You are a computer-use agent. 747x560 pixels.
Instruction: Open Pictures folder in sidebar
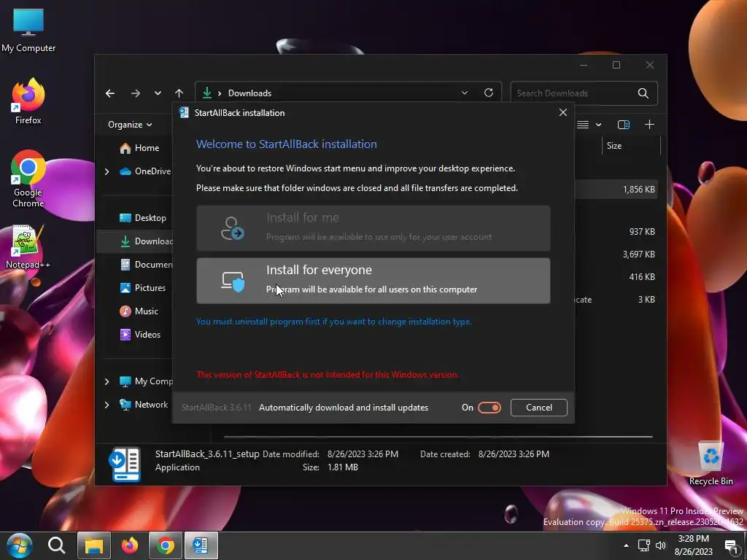[142, 288]
